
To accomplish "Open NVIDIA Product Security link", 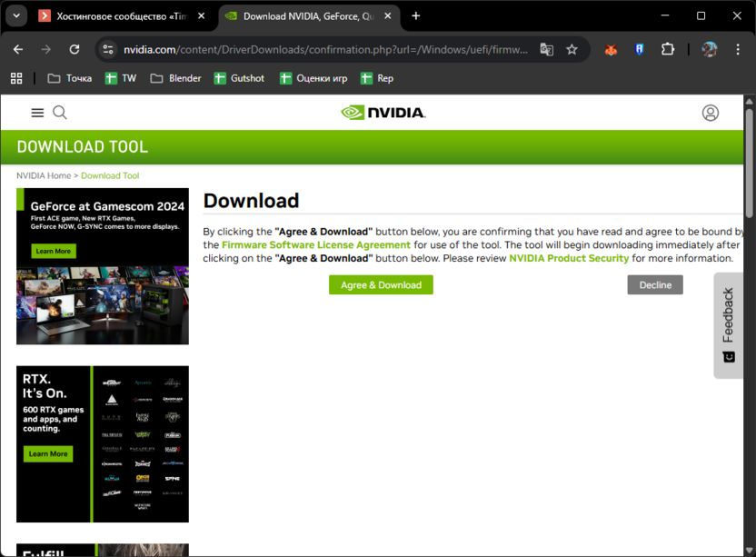I will pos(569,258).
